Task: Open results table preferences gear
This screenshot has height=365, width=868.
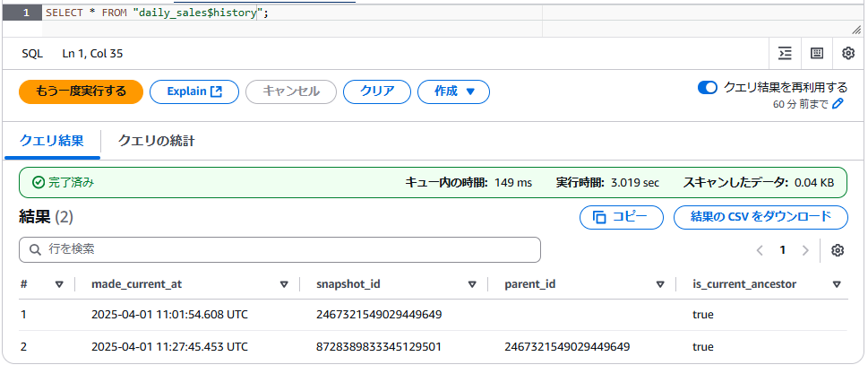Action: click(x=838, y=250)
